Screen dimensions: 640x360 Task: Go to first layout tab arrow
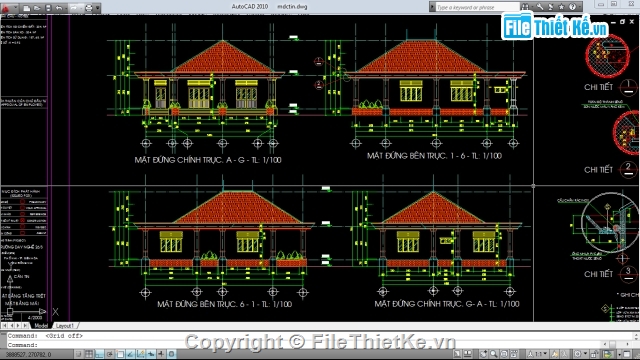[4, 326]
